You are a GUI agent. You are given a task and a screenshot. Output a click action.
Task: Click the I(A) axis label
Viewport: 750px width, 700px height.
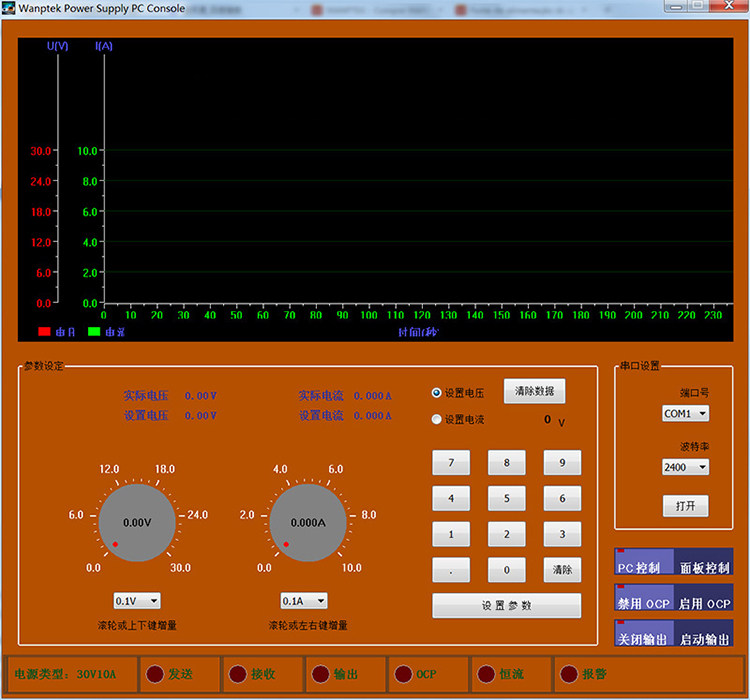pos(104,46)
